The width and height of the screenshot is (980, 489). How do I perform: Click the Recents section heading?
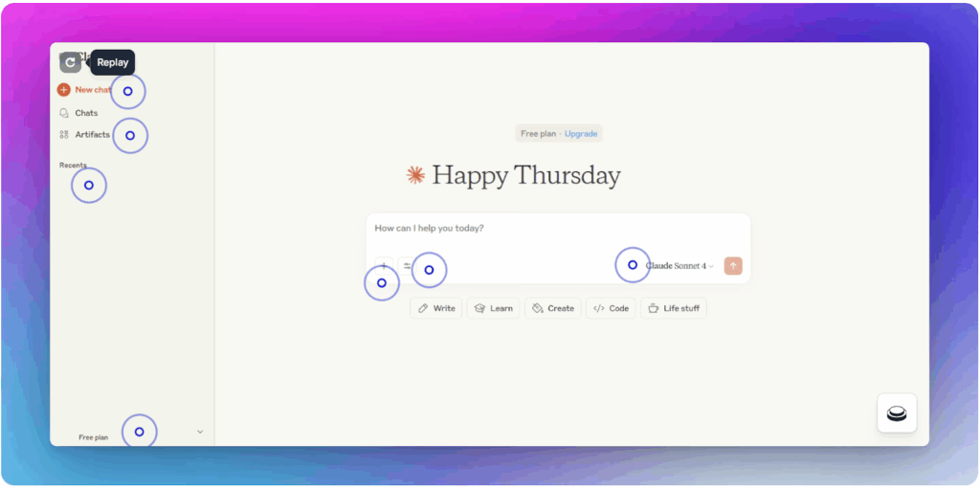pyautogui.click(x=73, y=166)
